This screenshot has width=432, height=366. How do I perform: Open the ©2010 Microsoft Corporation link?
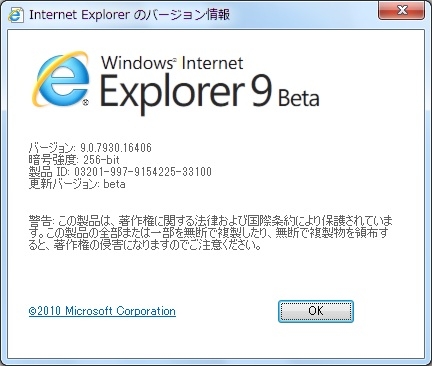[102, 311]
